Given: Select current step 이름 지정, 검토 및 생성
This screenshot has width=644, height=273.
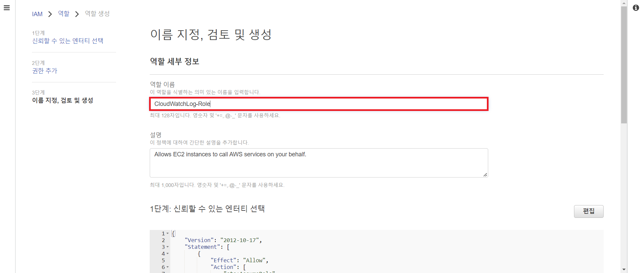Looking at the screenshot, I should click(x=63, y=100).
